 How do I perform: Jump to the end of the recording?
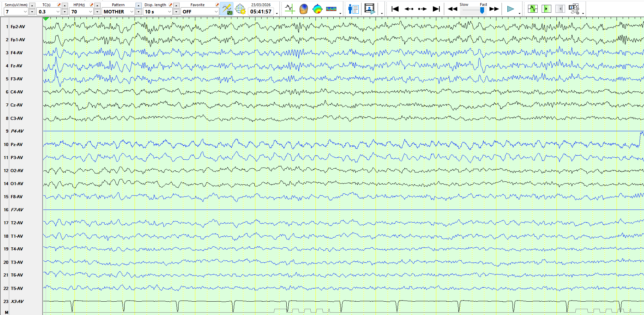pyautogui.click(x=436, y=9)
